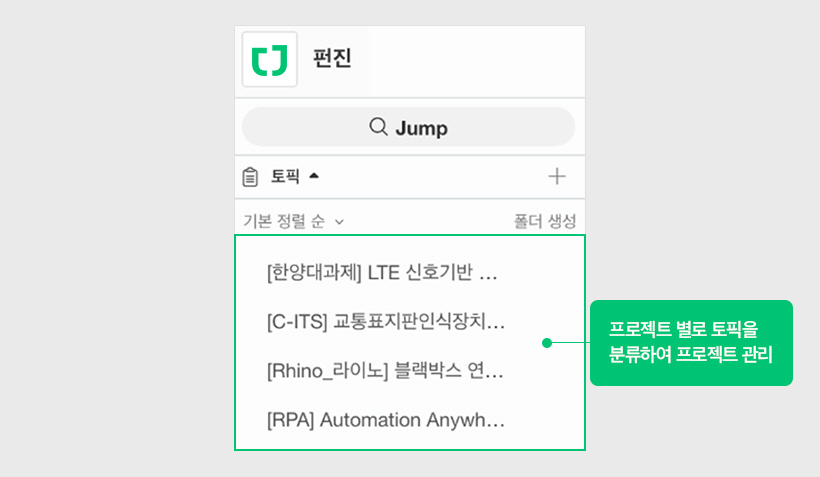This screenshot has height=477, width=820.
Task: Add a new topic with plus icon
Action: (x=557, y=176)
